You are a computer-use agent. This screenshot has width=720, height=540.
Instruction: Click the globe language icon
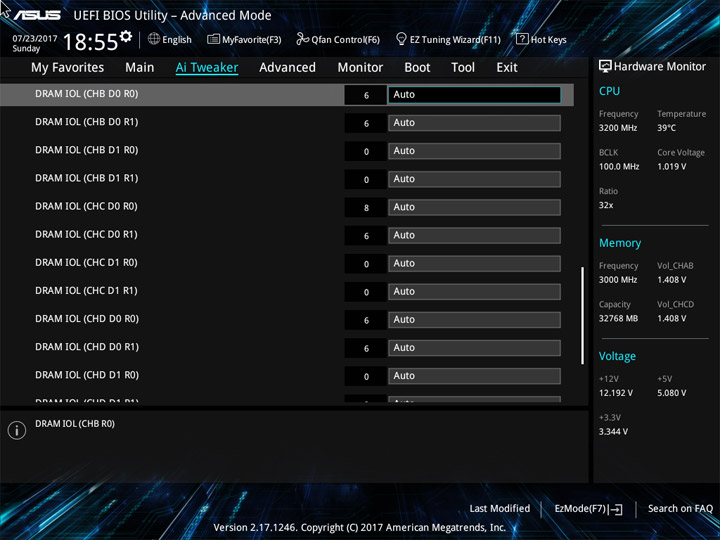(154, 39)
